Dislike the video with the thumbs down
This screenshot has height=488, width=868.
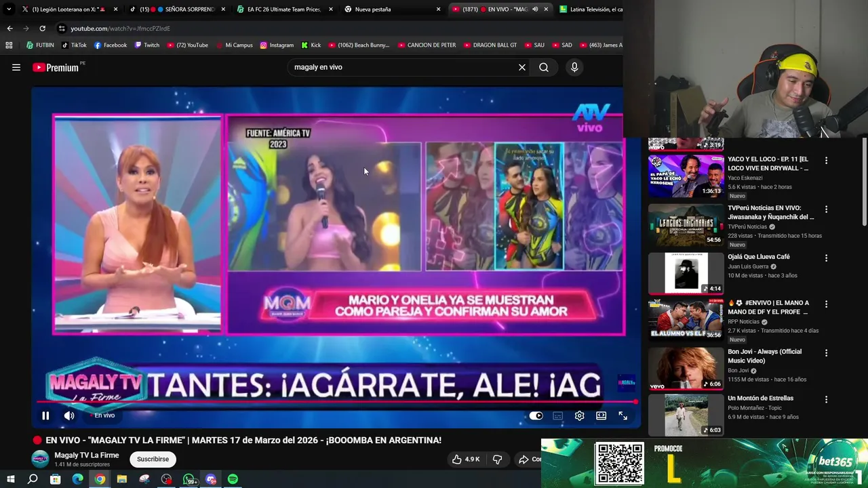coord(497,459)
